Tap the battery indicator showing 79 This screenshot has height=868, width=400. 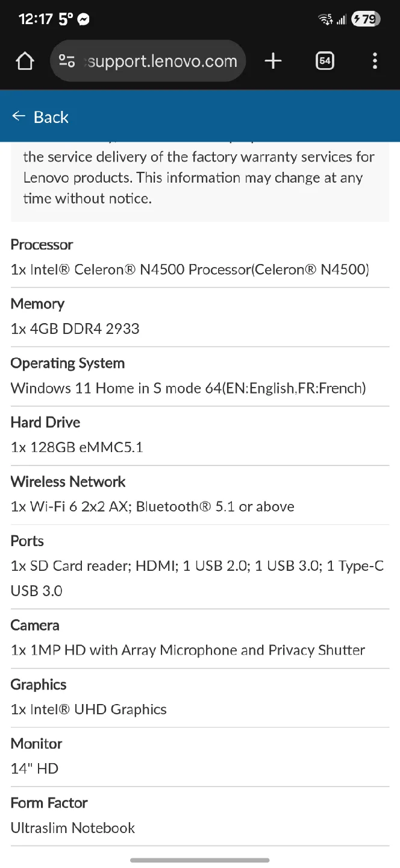[364, 19]
